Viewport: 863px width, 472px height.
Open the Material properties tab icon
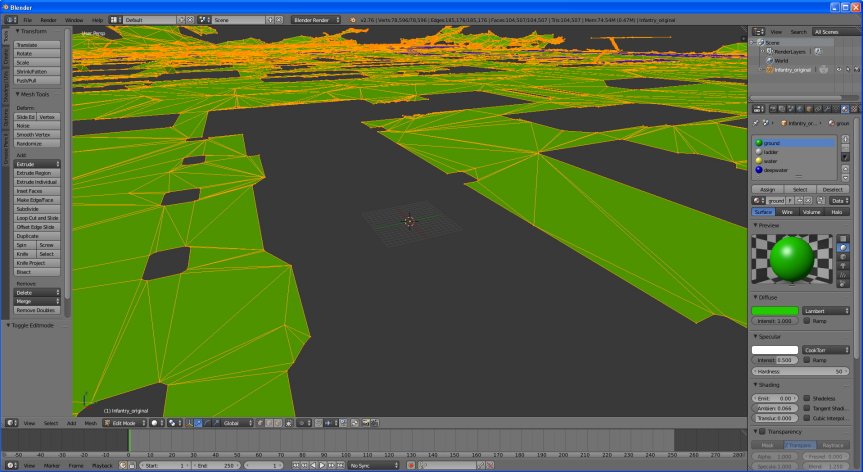coord(845,109)
